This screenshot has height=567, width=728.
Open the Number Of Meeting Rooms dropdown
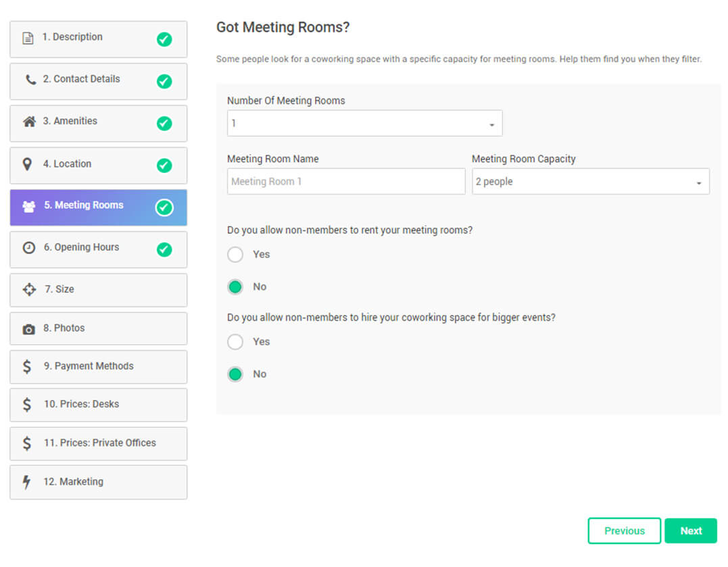(x=364, y=124)
